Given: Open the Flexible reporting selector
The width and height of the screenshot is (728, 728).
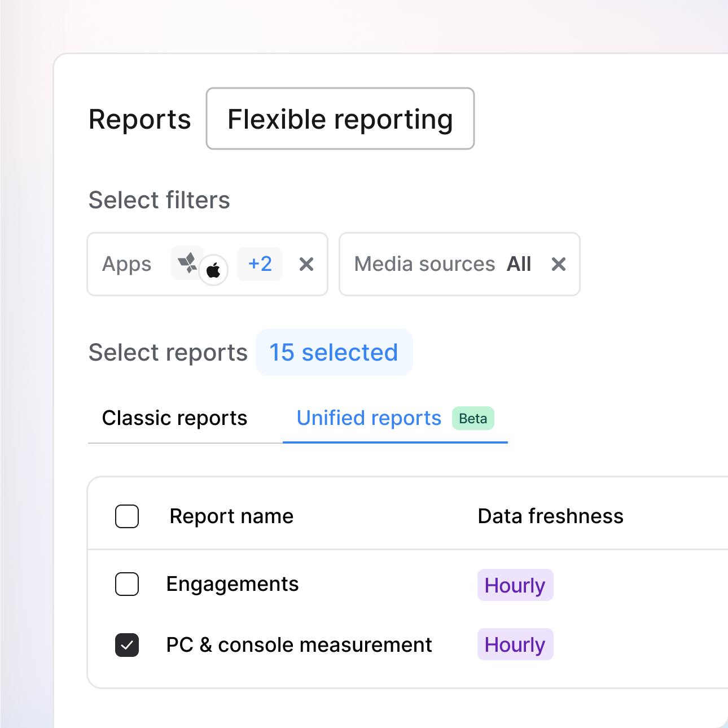Looking at the screenshot, I should (x=340, y=119).
